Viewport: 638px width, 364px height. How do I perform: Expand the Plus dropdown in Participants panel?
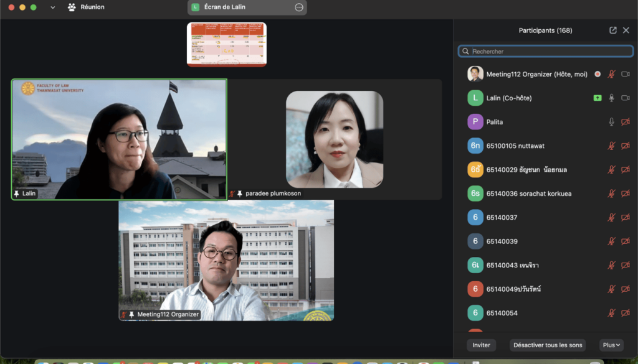[611, 345]
